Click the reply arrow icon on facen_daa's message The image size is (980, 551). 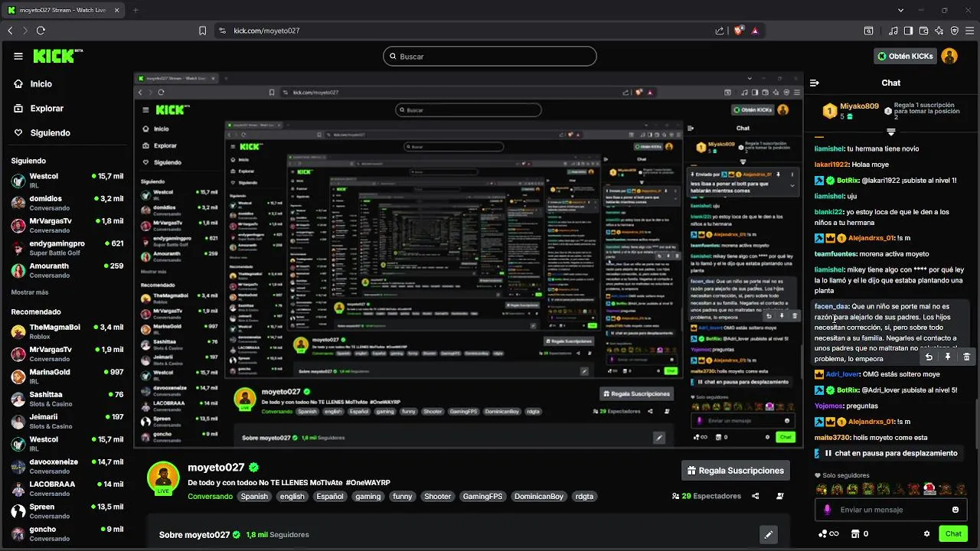929,357
